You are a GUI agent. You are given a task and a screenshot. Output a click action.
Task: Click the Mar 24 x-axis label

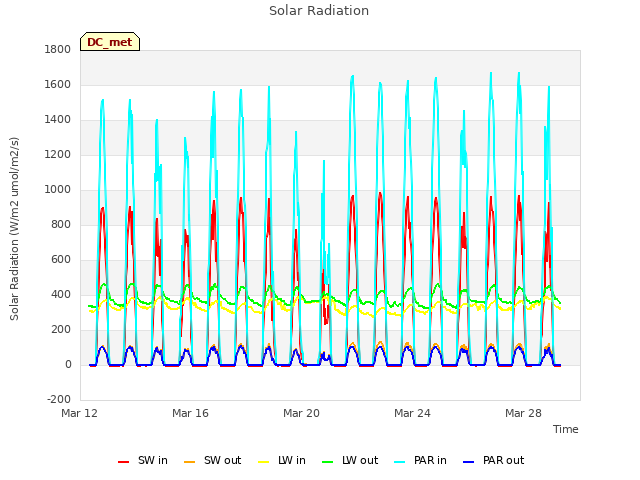pyautogui.click(x=412, y=413)
